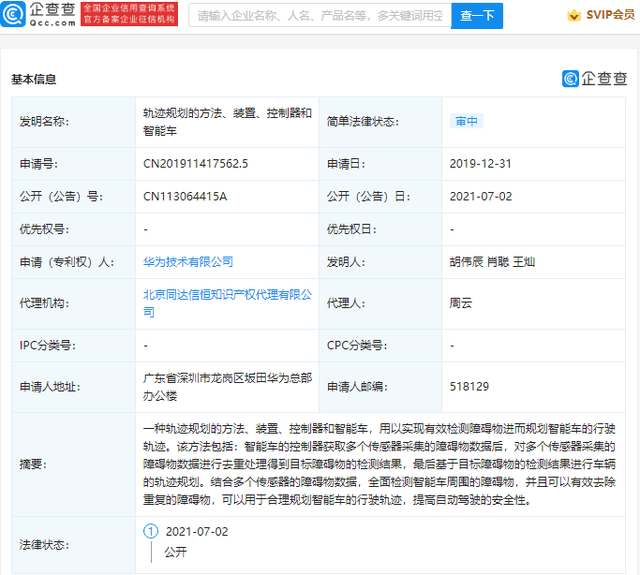The width and height of the screenshot is (640, 575).
Task: Click the 企查查 watermark logo in header
Action: pos(594,78)
